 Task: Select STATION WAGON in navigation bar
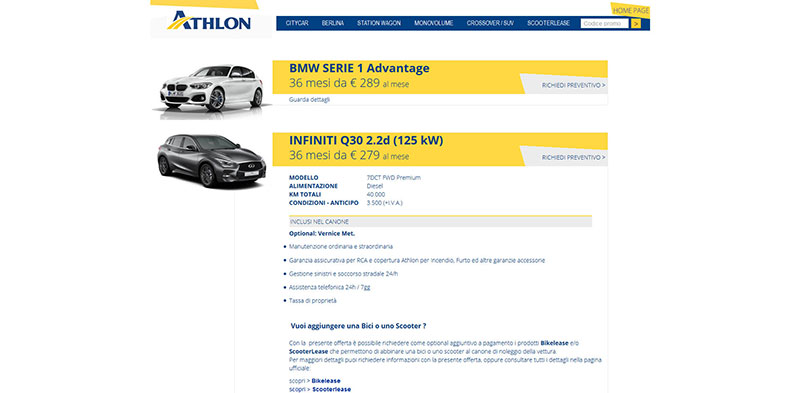pyautogui.click(x=379, y=23)
